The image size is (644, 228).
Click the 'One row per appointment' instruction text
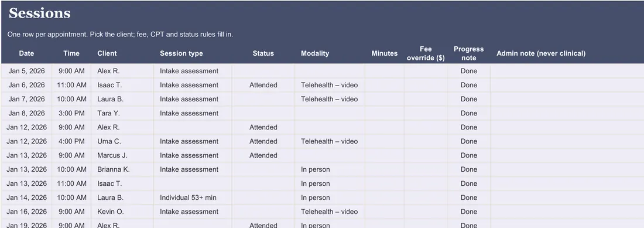point(120,35)
